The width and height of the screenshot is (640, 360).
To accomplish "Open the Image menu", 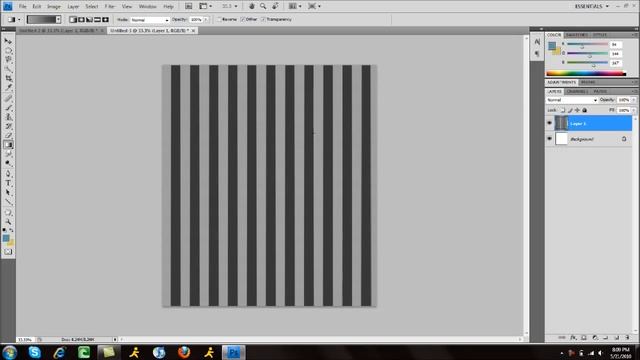I will 53,7.
